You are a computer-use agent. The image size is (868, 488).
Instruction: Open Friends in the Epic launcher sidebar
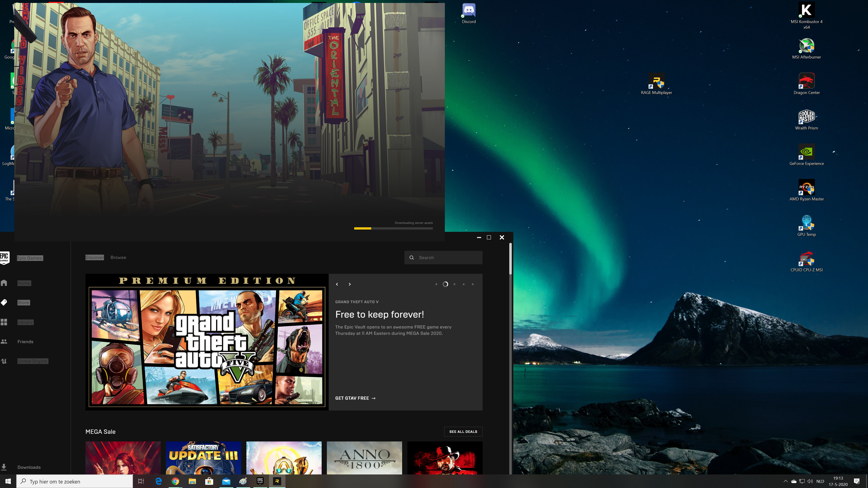[25, 342]
